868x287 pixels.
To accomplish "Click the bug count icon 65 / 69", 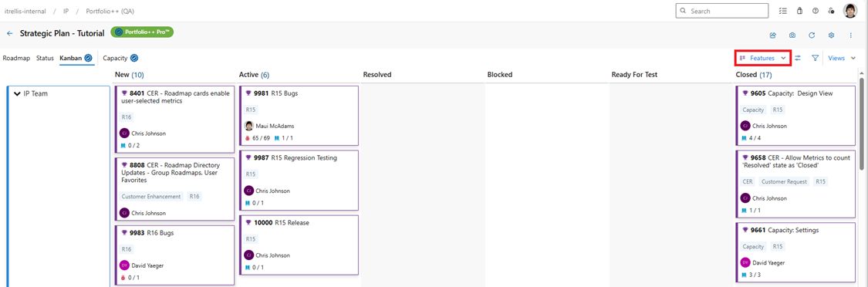I will pos(248,138).
